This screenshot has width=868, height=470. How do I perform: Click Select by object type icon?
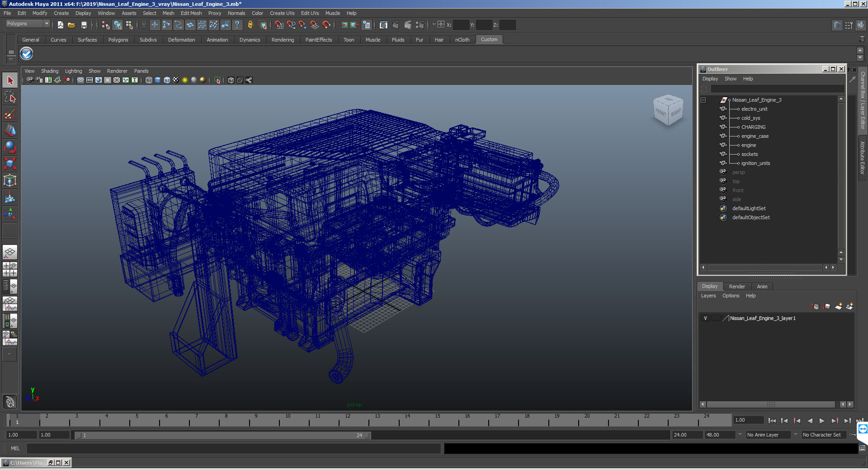(x=118, y=25)
